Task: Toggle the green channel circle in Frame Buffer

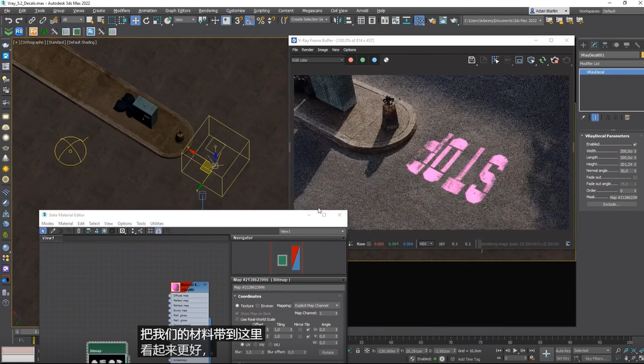Action: pyautogui.click(x=363, y=60)
